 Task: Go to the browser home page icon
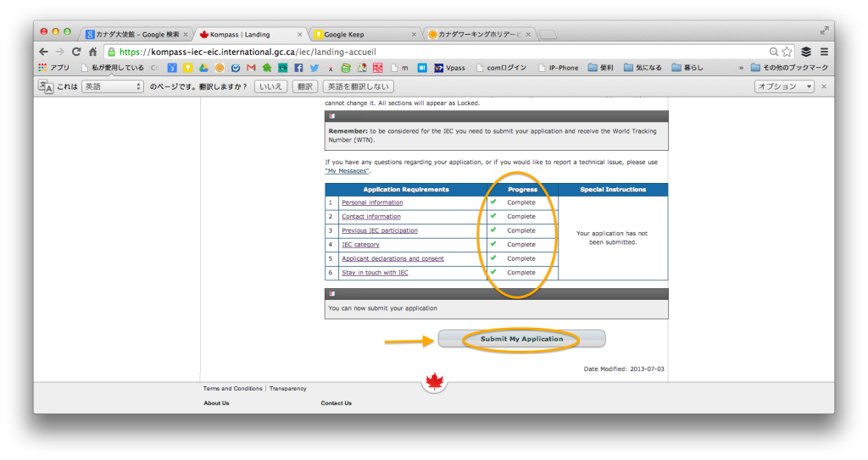pos(93,52)
